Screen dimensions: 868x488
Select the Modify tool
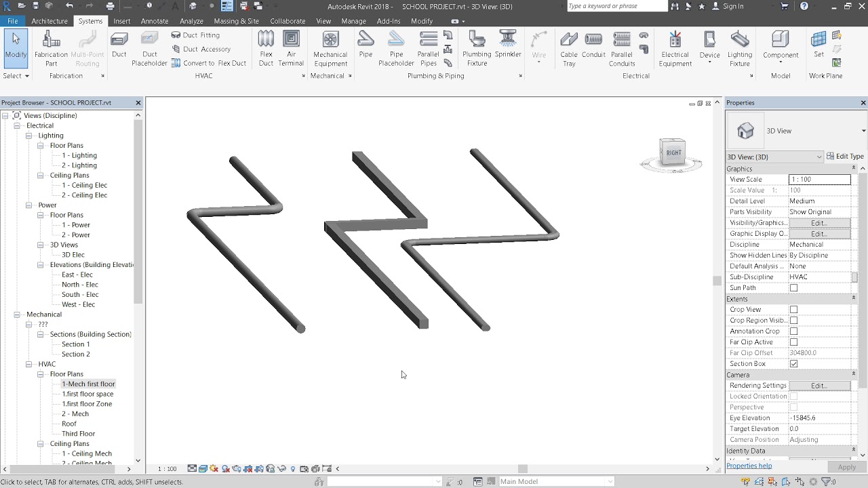click(x=16, y=48)
